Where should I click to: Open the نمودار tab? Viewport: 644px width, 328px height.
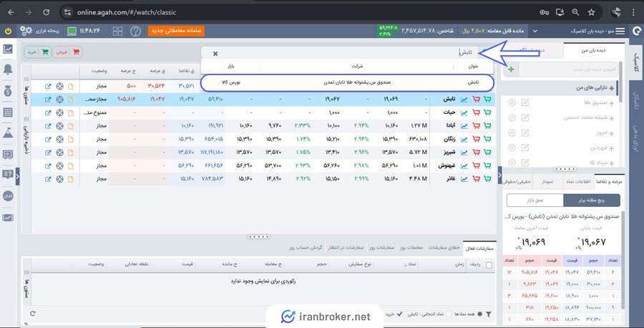547,181
